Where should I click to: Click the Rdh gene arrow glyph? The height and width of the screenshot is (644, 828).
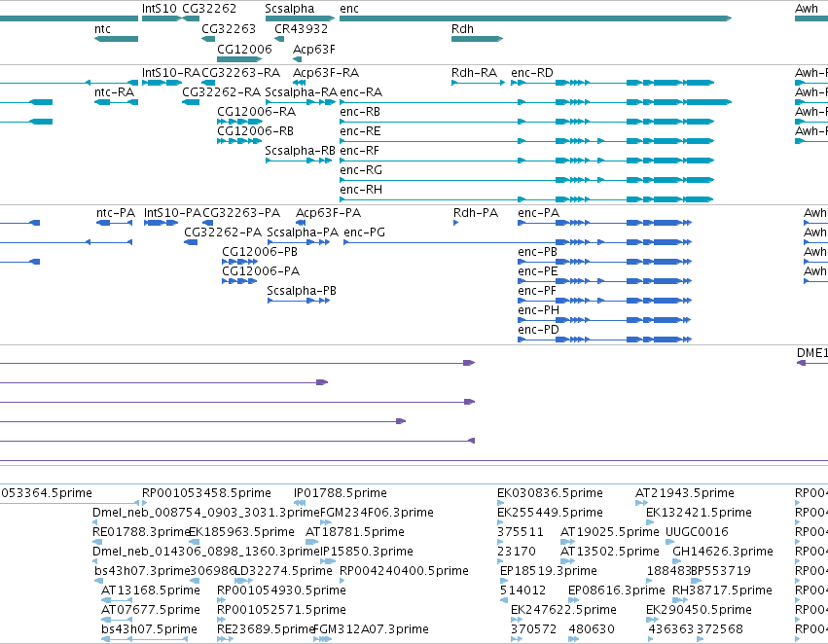pyautogui.click(x=477, y=39)
